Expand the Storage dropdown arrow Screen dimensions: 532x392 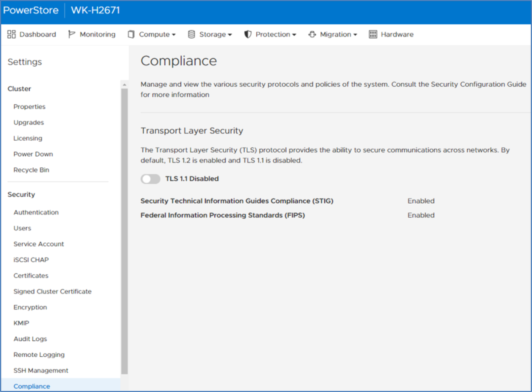230,35
